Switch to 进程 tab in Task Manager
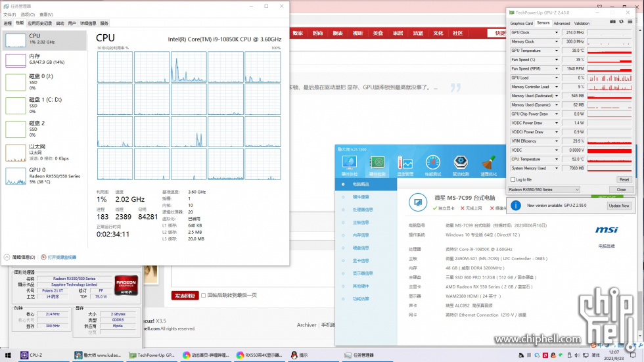 8,24
